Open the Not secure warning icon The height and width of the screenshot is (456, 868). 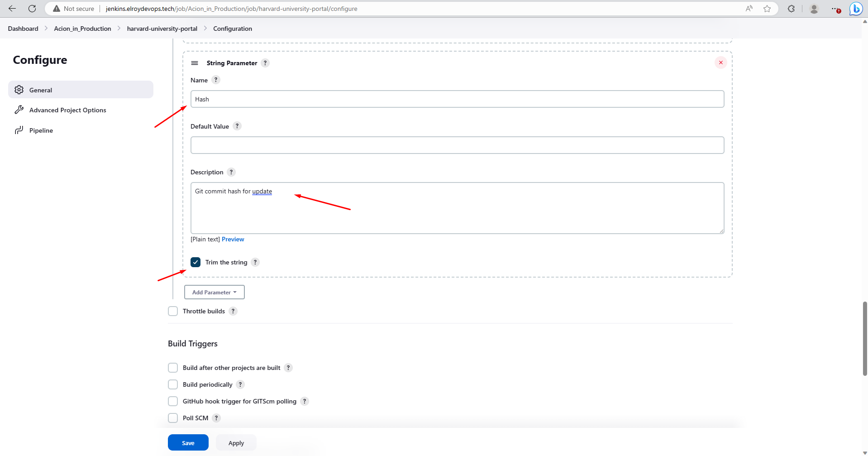pos(57,9)
